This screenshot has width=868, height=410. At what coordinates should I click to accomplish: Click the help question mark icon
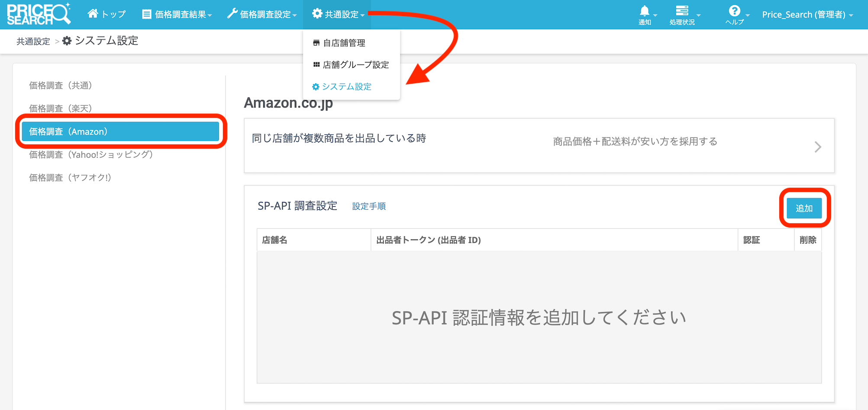pos(734,11)
